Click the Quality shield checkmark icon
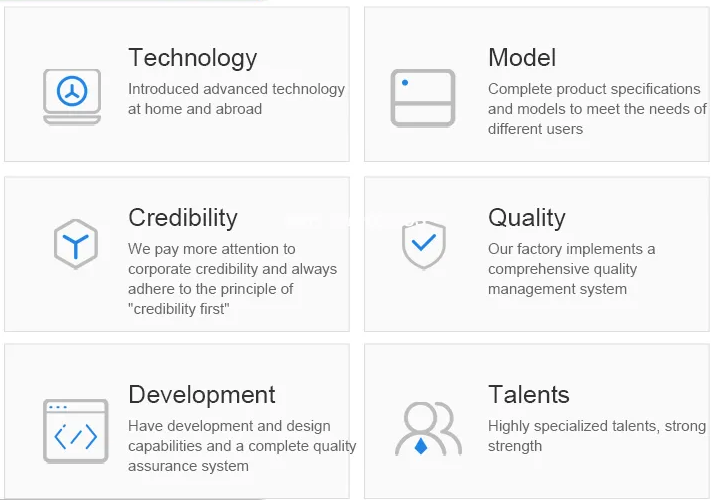 coord(423,244)
